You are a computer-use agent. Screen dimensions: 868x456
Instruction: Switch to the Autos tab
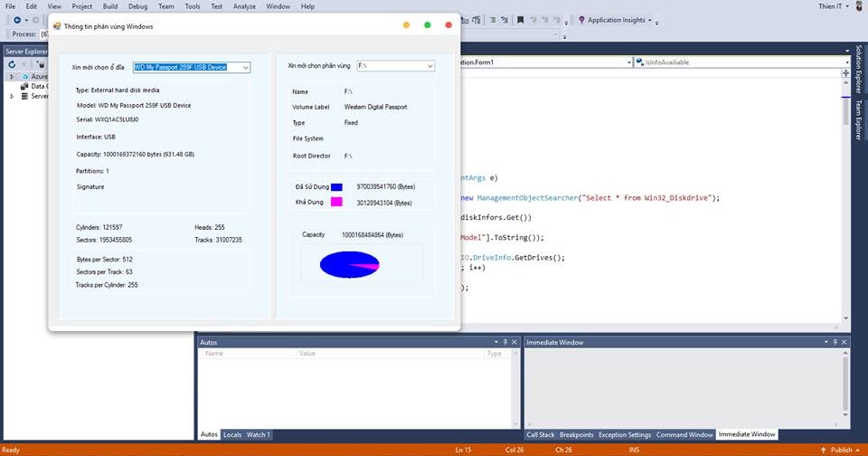[x=209, y=435]
